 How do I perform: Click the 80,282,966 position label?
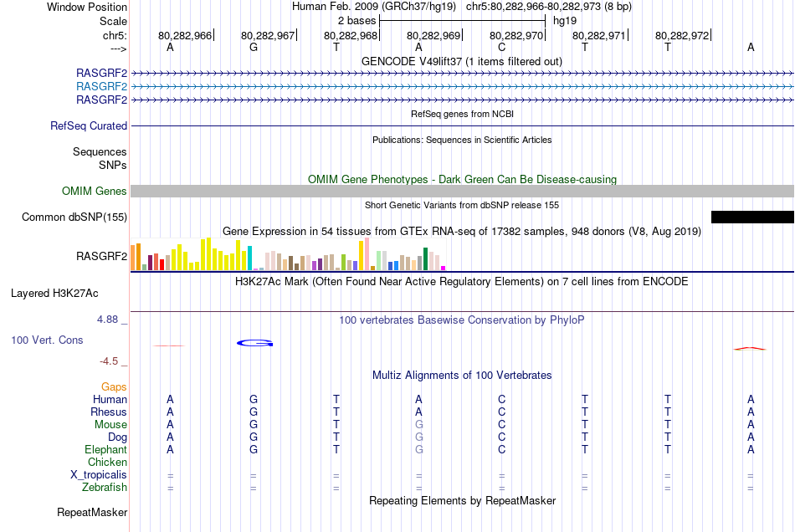(x=185, y=35)
